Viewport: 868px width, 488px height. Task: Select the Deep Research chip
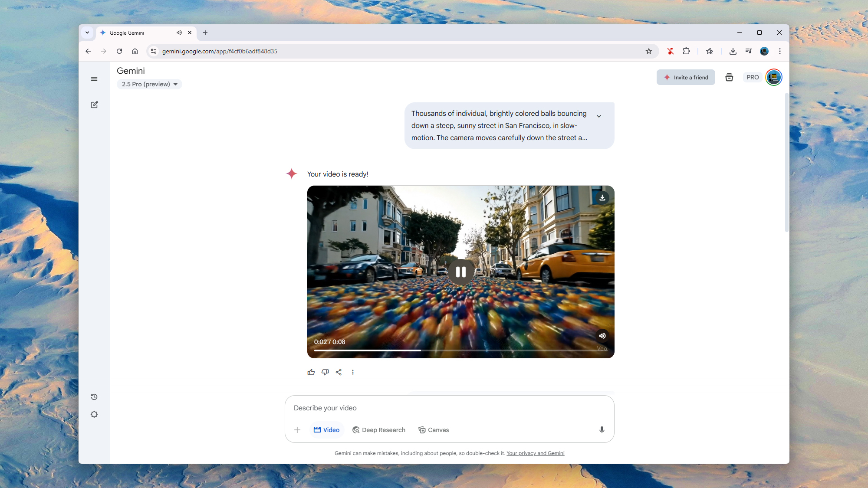click(x=379, y=430)
